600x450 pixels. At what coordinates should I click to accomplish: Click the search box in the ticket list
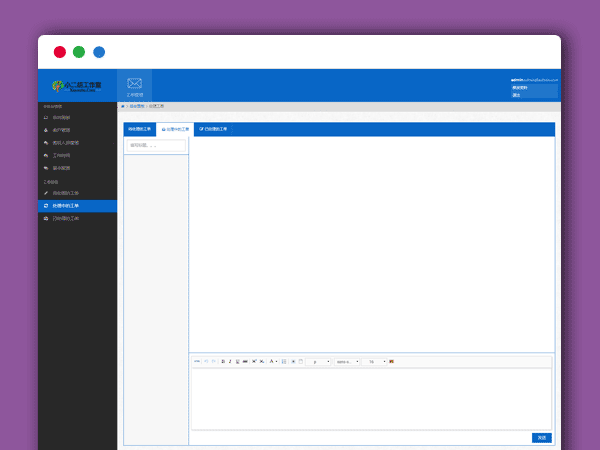pos(156,145)
